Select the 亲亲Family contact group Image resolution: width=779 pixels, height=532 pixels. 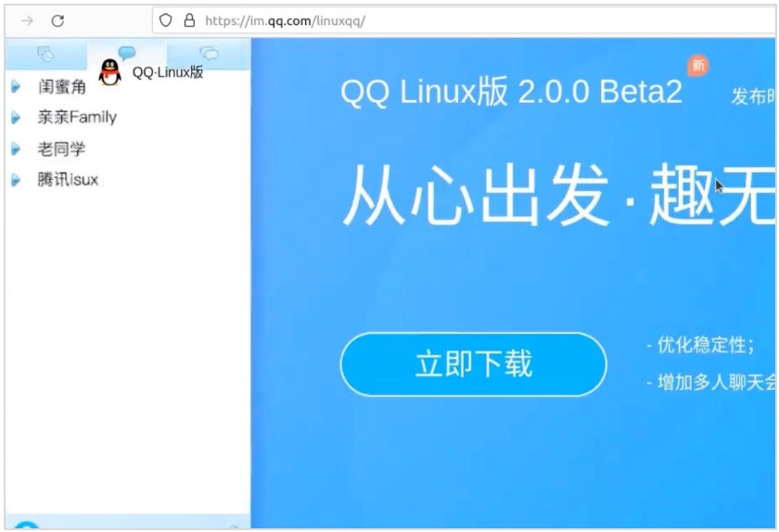[x=77, y=117]
